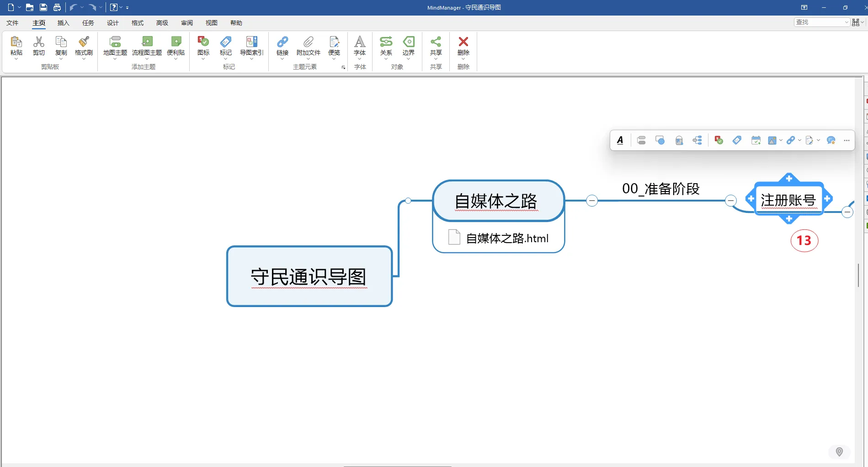868x467 pixels.
Task: Open the image dropdown arrow in floating toolbar
Action: (x=781, y=140)
